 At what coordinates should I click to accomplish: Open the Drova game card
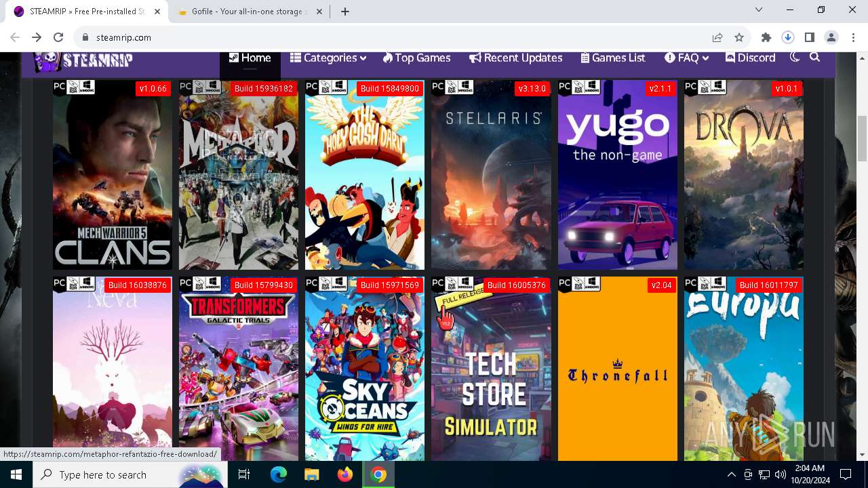pos(744,175)
